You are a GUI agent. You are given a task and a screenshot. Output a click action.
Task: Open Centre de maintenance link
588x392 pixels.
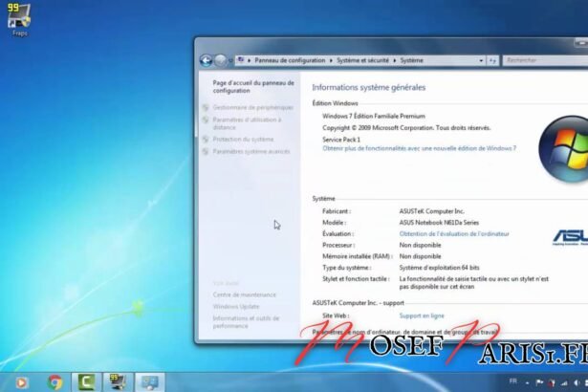click(244, 294)
